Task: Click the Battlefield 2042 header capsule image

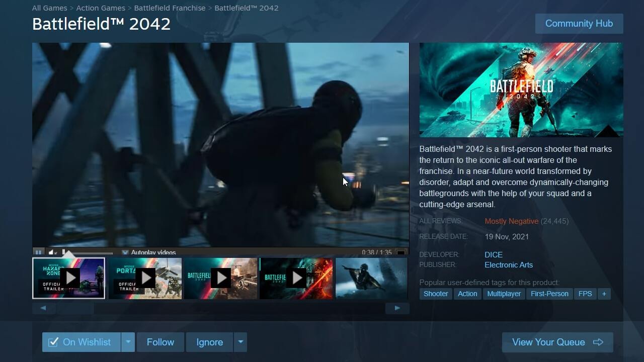Action: point(521,90)
